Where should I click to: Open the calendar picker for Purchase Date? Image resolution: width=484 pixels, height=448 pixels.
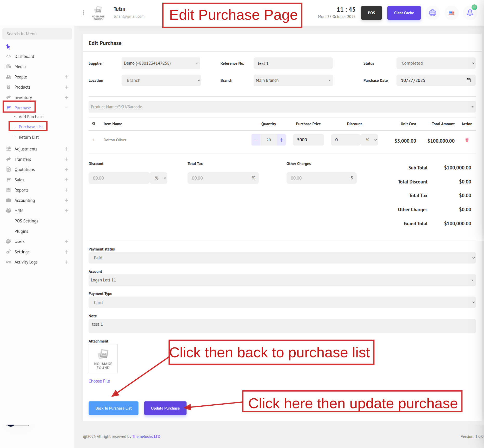pos(468,80)
